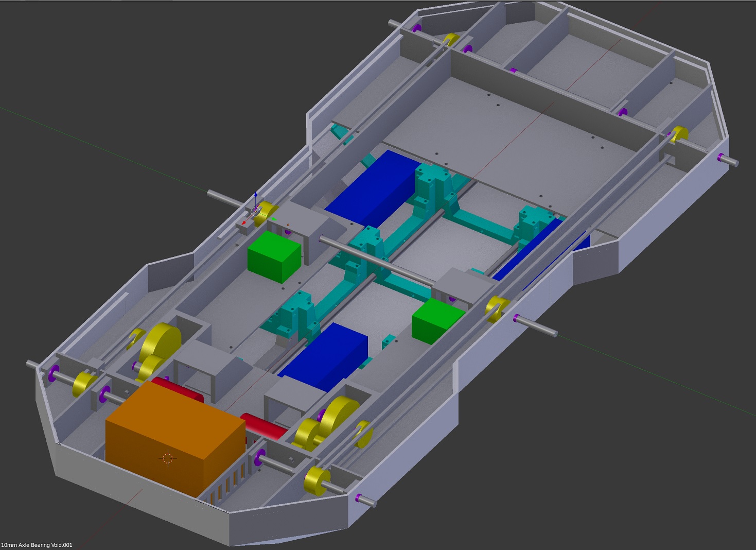Click the white circle at gizmo center
The image size is (756, 550).
[x=255, y=211]
